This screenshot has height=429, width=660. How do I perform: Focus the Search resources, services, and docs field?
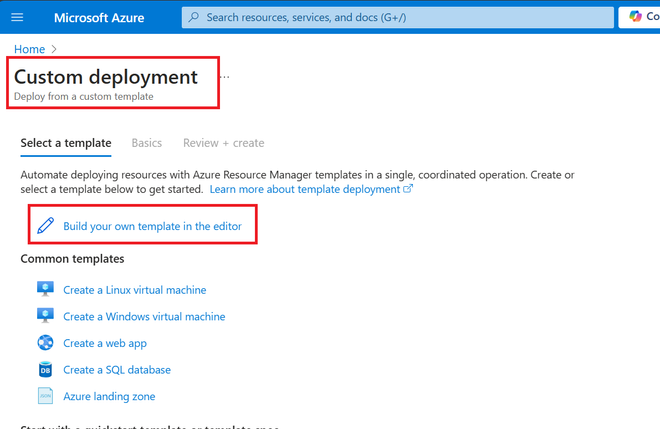[x=398, y=17]
